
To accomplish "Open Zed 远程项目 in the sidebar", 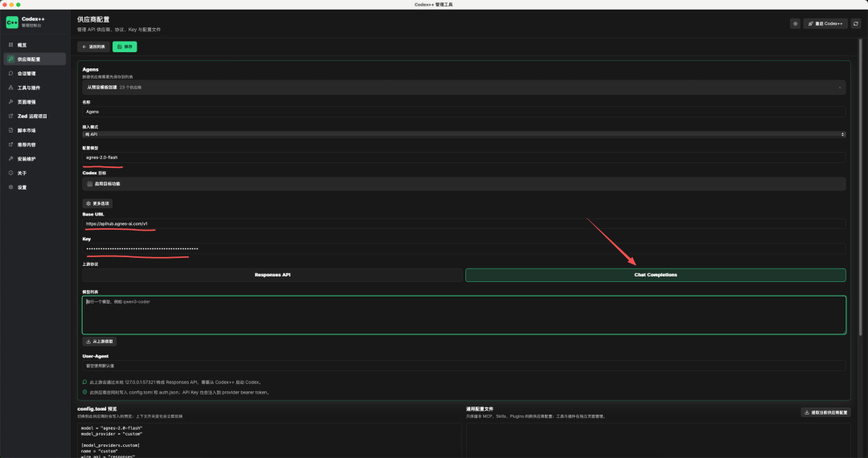I will point(35,117).
